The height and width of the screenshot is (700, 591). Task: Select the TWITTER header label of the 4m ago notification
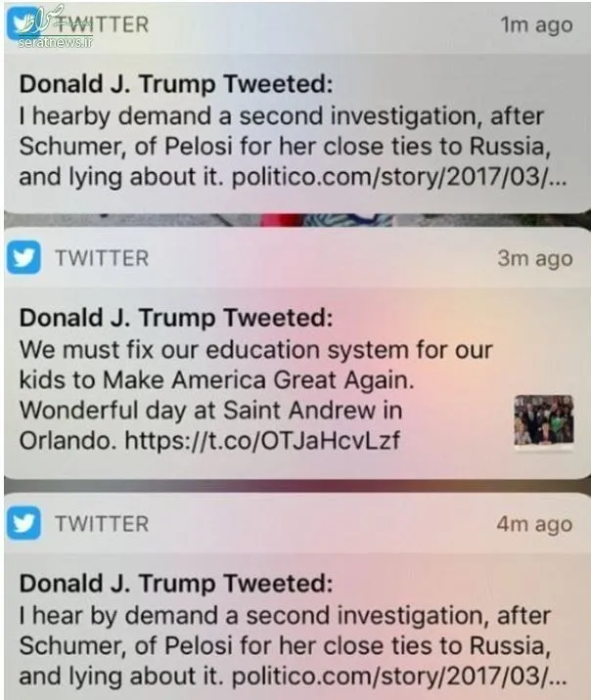pos(102,524)
